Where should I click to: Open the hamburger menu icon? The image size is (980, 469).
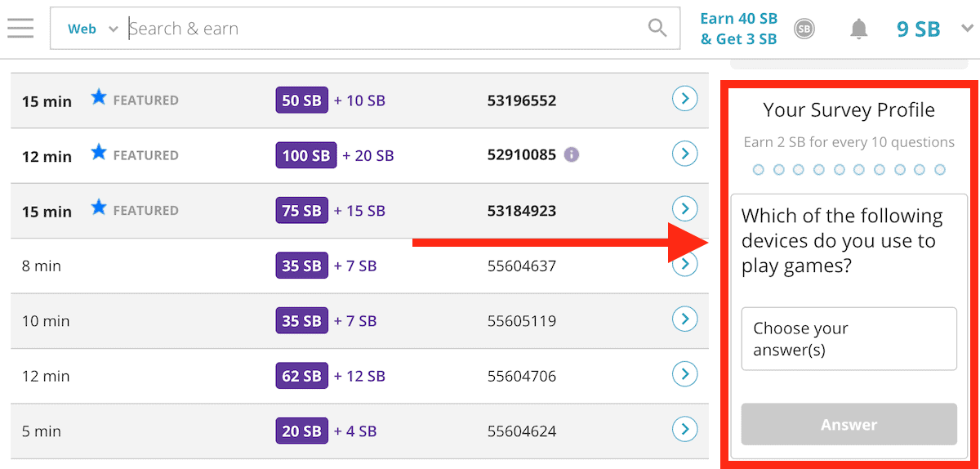(20, 28)
